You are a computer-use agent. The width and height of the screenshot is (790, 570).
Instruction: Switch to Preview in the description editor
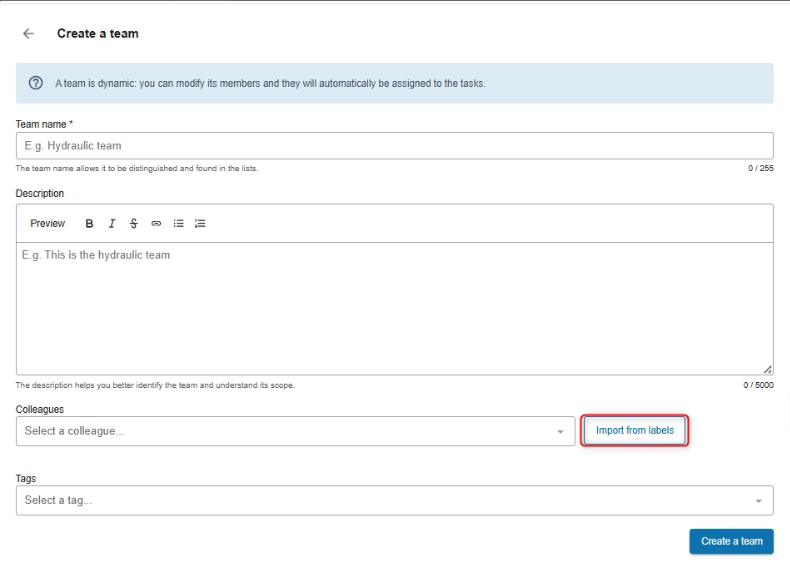(47, 223)
